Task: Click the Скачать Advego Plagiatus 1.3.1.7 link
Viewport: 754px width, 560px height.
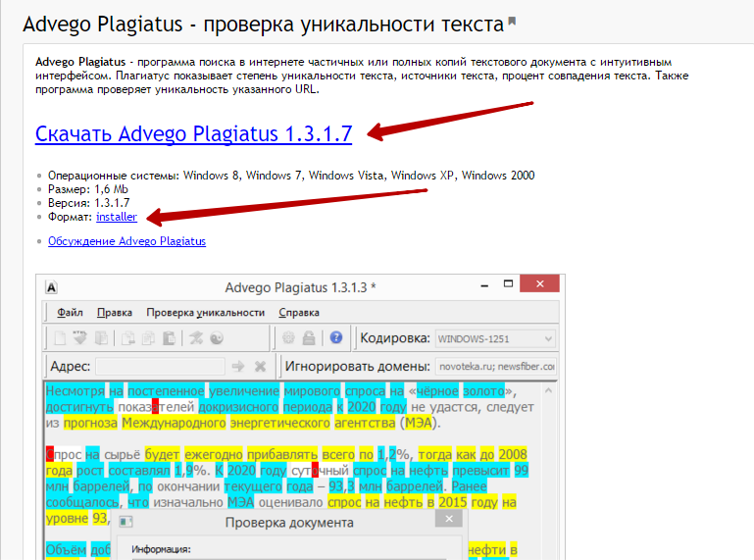Action: 194,133
